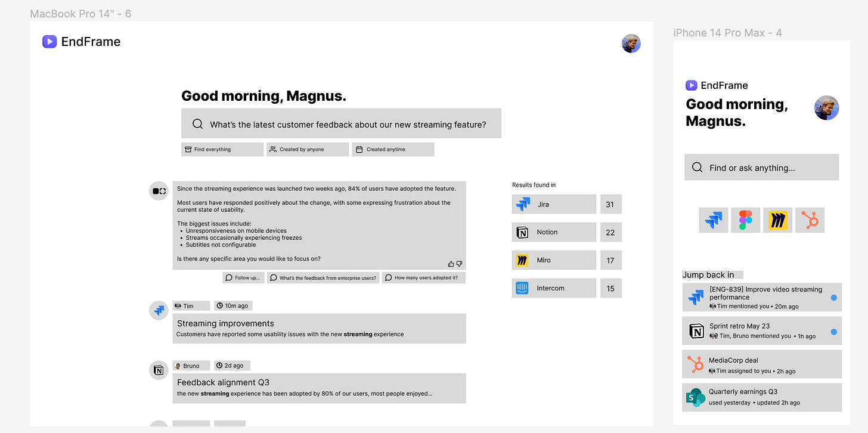Click the Follow up... suggestion
The image size is (868, 433).
click(243, 278)
